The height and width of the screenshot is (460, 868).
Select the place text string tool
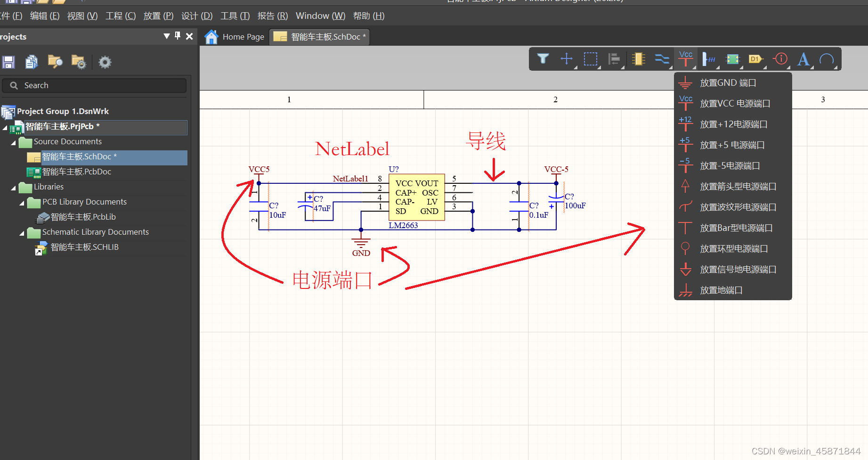click(803, 59)
